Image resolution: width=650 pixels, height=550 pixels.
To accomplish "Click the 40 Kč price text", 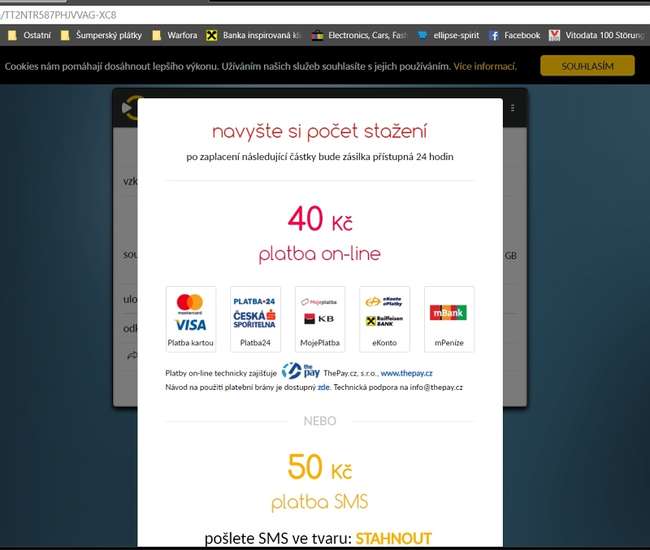I will [x=320, y=218].
